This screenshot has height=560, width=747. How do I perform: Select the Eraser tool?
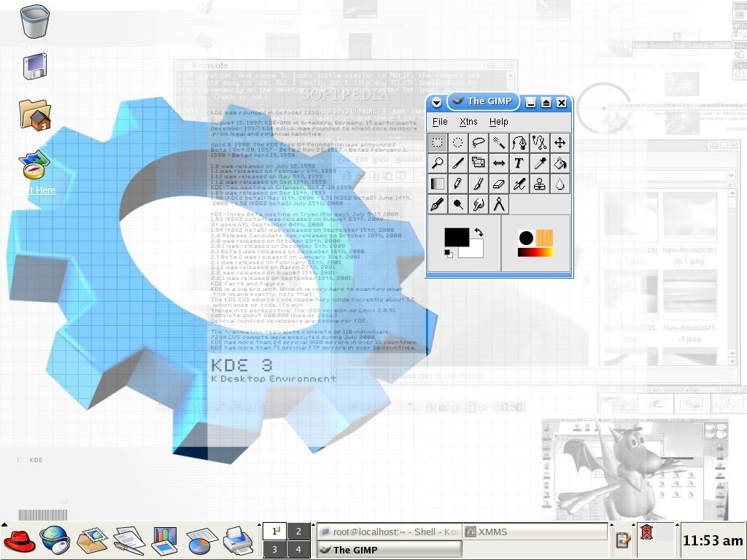tap(499, 183)
